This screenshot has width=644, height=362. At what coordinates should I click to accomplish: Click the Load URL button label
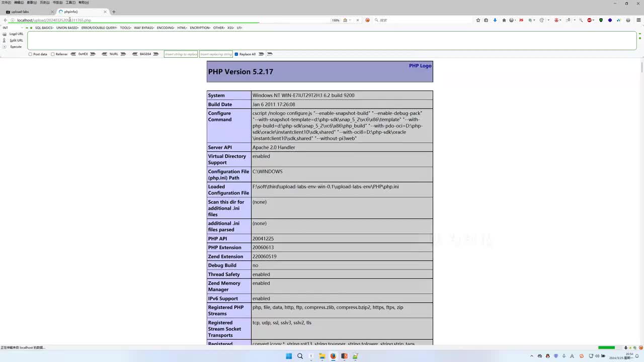[17, 34]
